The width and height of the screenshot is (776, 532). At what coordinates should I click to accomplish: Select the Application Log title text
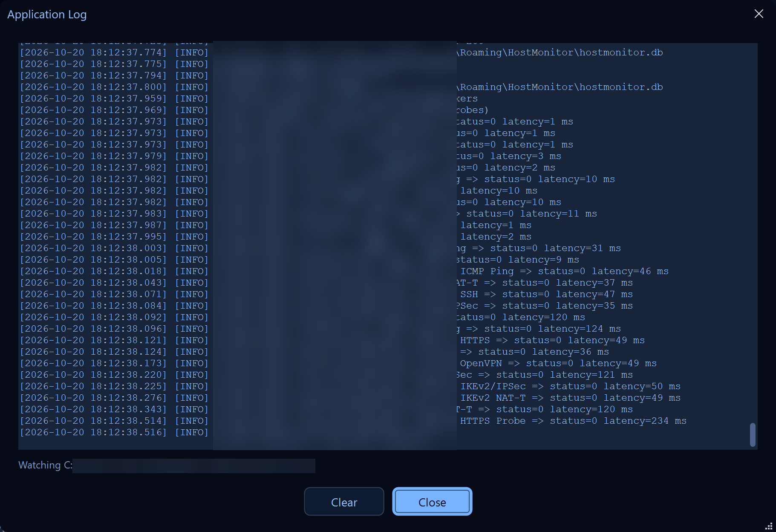(47, 14)
